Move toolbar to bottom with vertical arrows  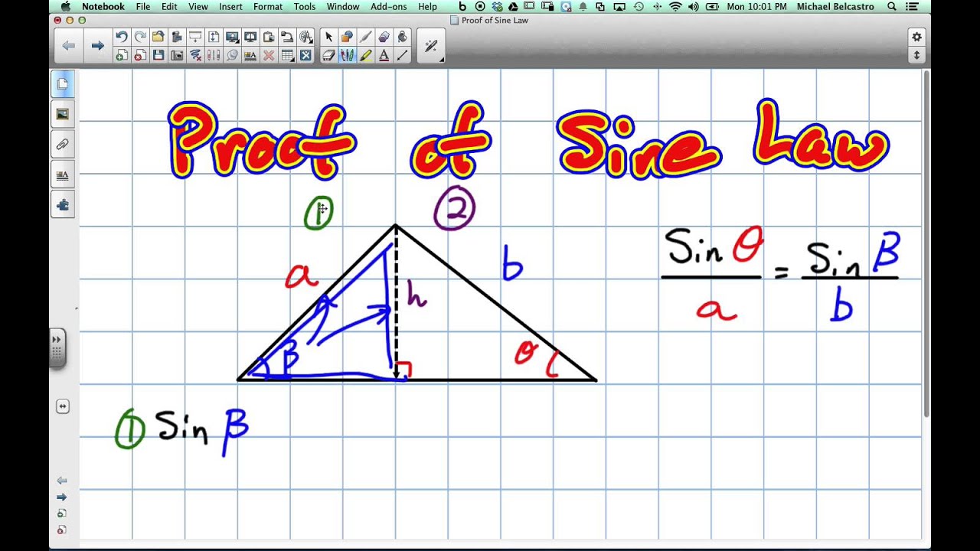coord(916,55)
